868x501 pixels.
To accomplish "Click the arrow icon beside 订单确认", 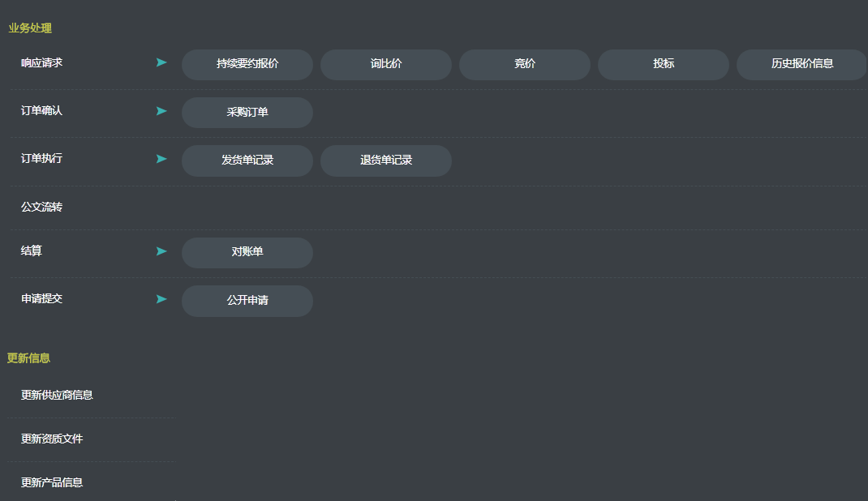I will (x=161, y=111).
